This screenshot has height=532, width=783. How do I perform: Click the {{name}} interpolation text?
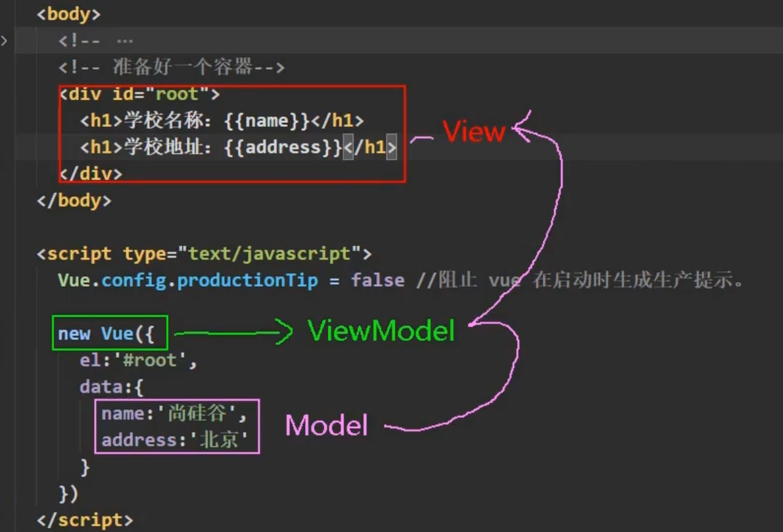[267, 120]
